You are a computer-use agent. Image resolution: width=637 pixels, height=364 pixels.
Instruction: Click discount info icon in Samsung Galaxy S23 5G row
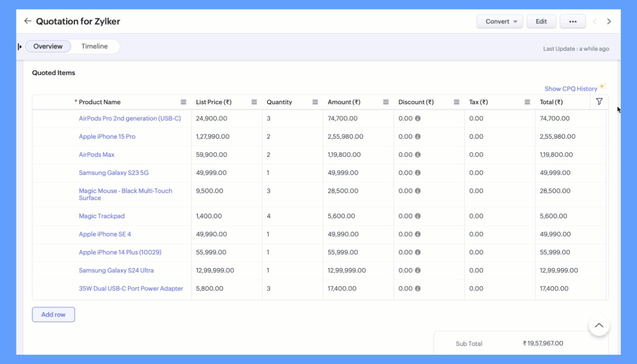(418, 173)
